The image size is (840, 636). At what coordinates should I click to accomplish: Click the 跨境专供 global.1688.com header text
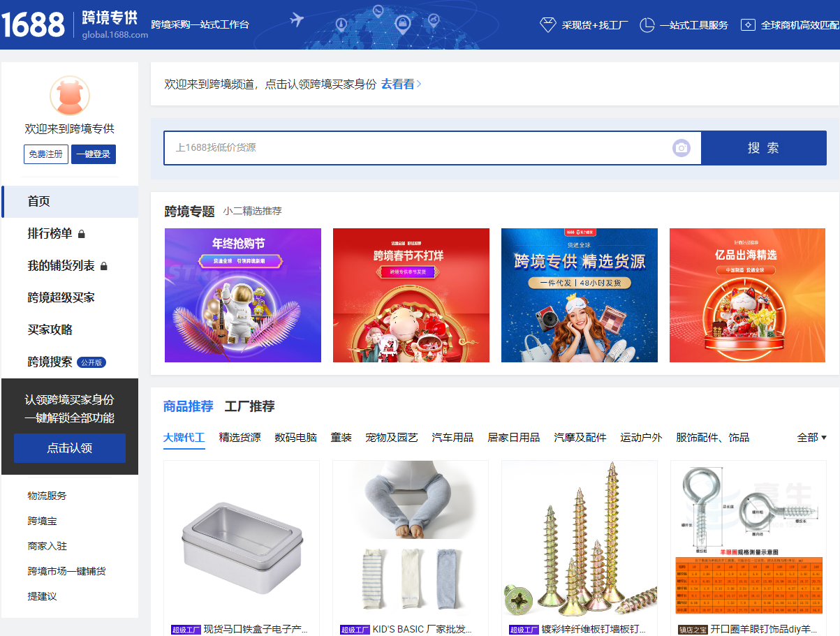click(x=115, y=25)
